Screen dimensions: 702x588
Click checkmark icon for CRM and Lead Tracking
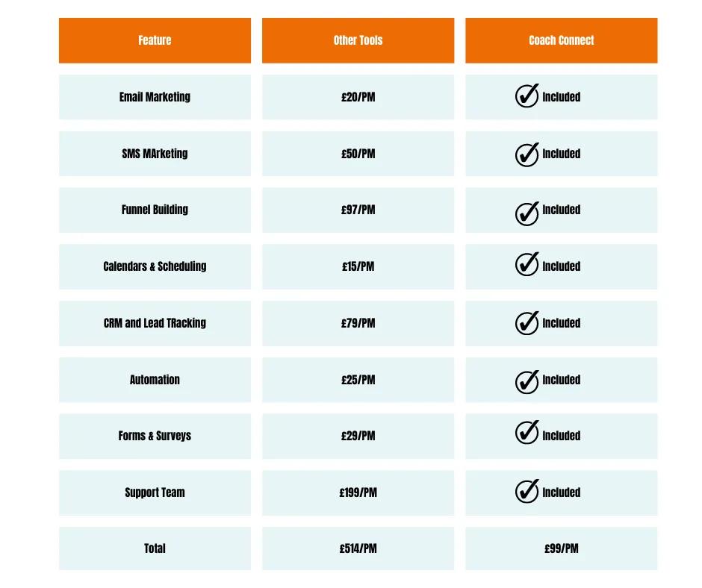click(527, 322)
